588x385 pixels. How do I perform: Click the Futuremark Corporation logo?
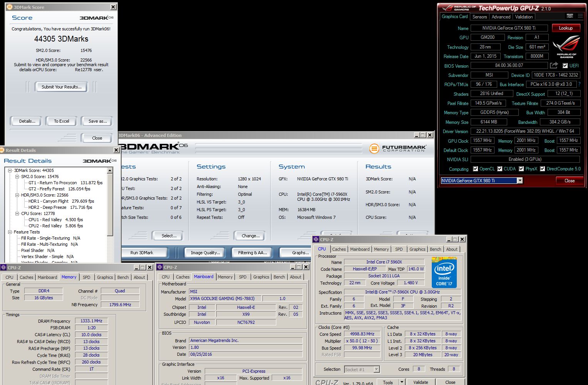(397, 148)
